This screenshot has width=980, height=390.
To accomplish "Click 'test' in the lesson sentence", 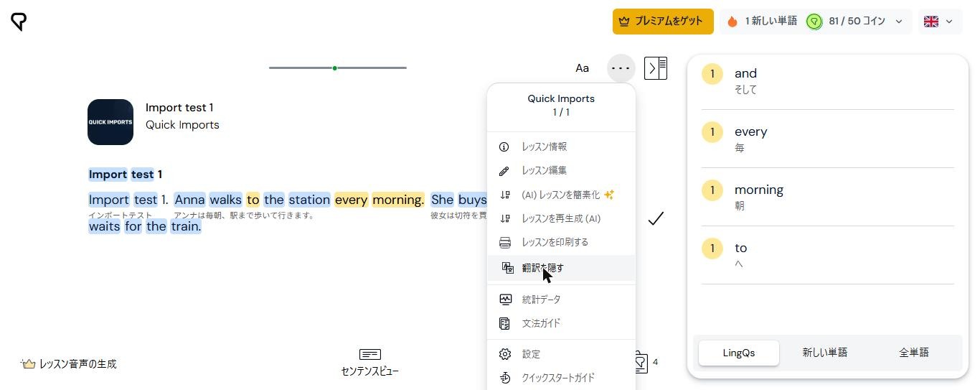I will pyautogui.click(x=146, y=200).
